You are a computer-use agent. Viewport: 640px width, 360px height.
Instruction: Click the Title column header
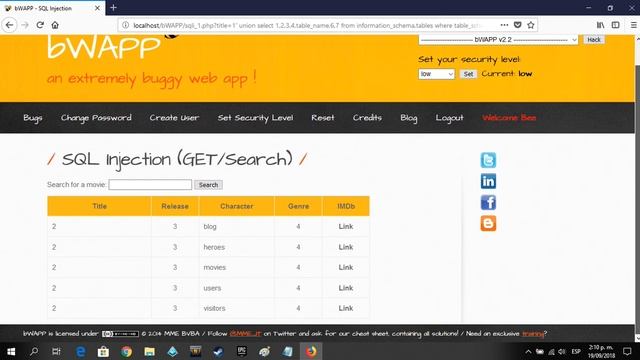click(99, 206)
